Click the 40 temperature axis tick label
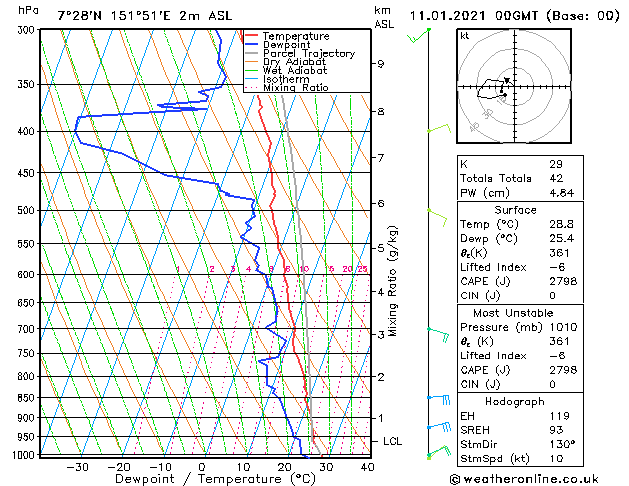The image size is (629, 486). [x=367, y=467]
